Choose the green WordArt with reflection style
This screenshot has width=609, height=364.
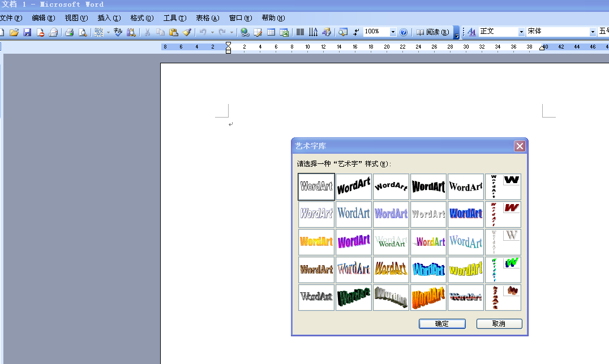pyautogui.click(x=391, y=242)
